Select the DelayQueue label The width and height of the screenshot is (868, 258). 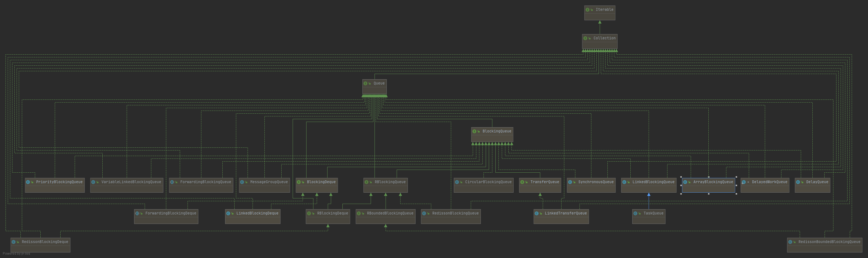(817, 182)
